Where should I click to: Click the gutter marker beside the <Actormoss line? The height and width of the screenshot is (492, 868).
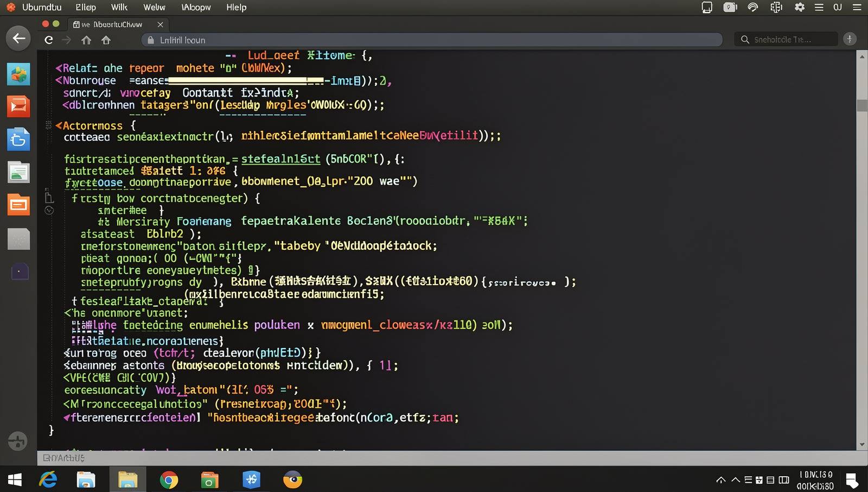click(48, 125)
